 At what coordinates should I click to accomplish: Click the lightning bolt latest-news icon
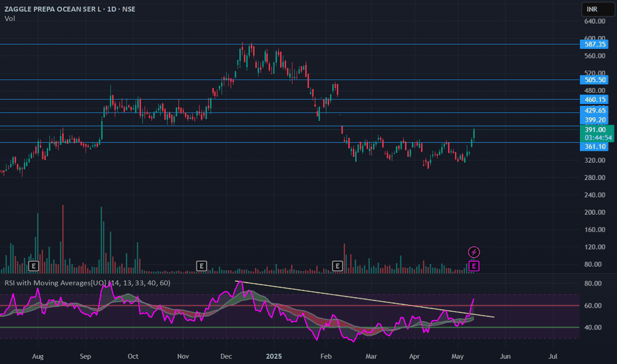pyautogui.click(x=474, y=252)
